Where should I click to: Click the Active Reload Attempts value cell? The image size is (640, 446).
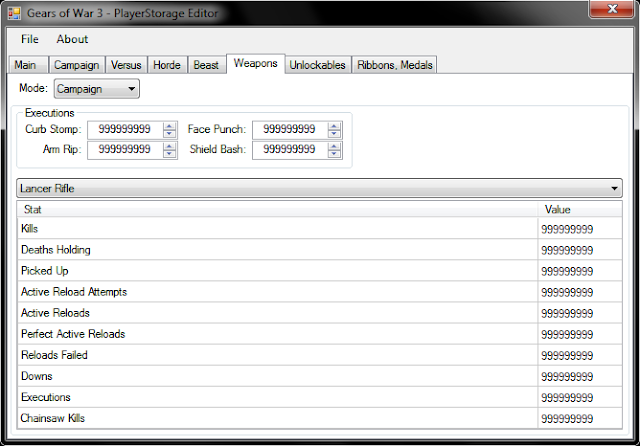pyautogui.click(x=580, y=292)
